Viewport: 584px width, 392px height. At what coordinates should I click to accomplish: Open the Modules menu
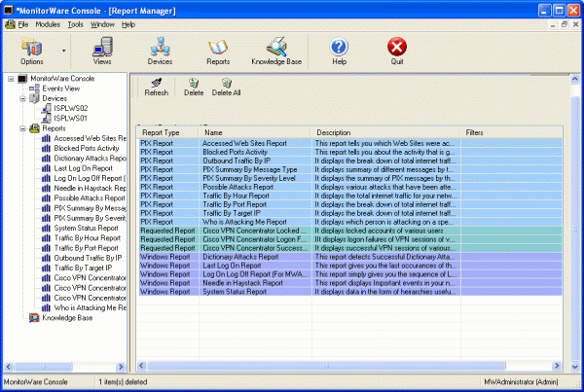point(47,23)
